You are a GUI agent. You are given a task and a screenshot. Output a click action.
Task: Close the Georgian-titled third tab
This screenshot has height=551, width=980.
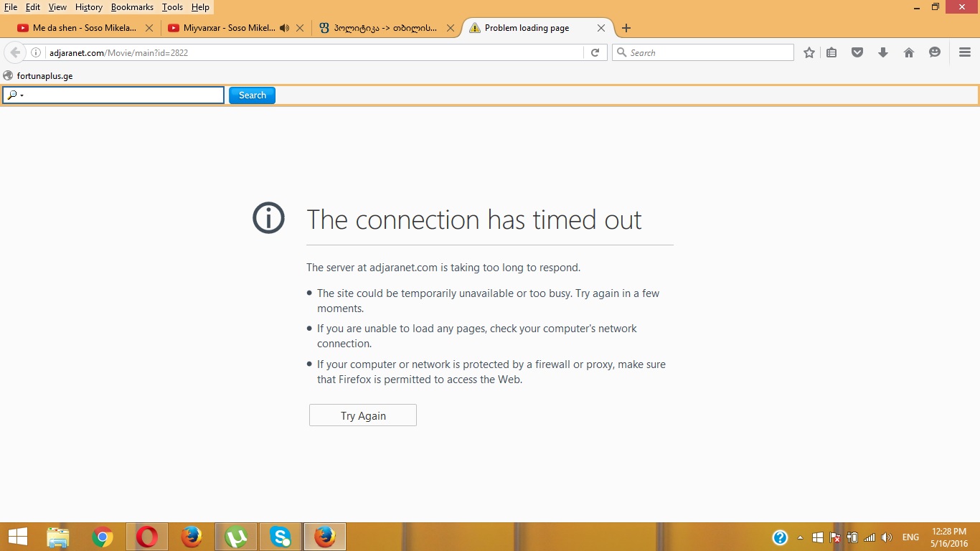click(451, 28)
